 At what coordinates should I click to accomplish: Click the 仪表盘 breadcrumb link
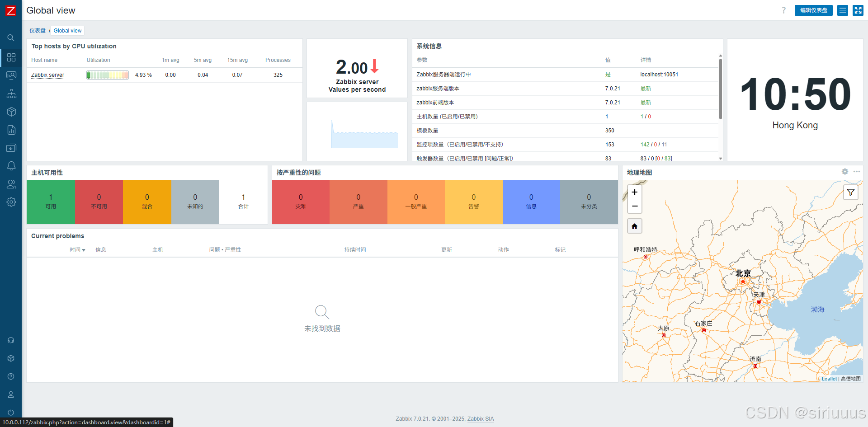point(38,31)
